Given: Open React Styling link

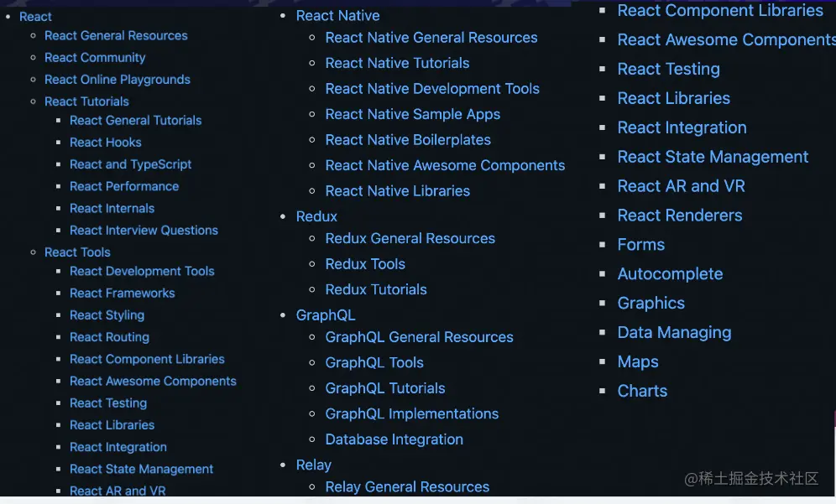Looking at the screenshot, I should click(x=107, y=314).
